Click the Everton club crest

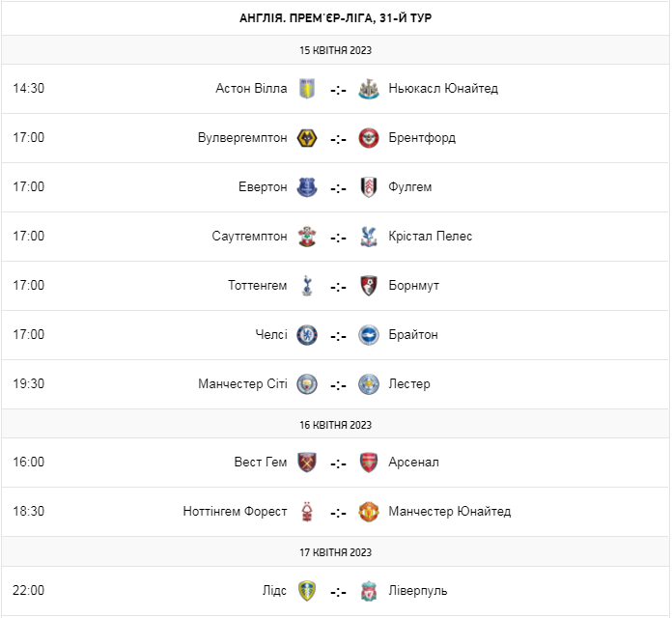click(x=307, y=187)
